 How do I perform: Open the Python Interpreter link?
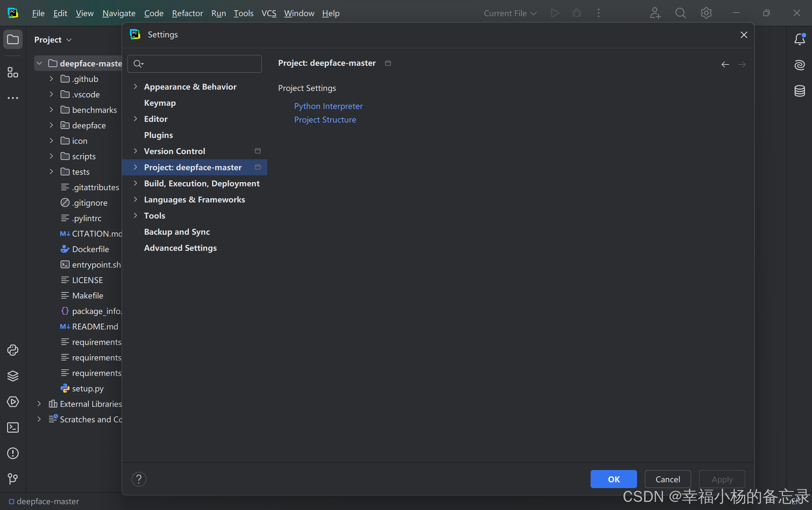click(x=328, y=106)
